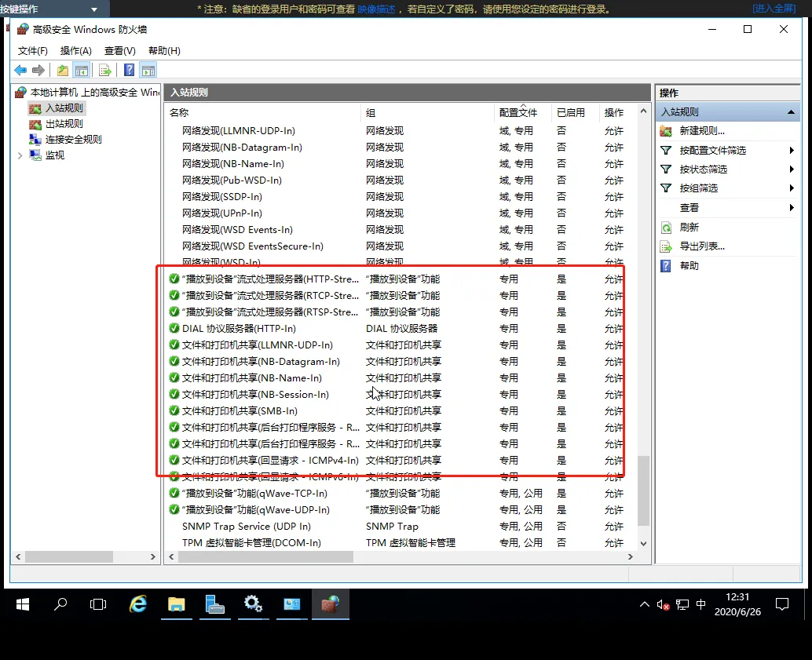Select 连接安全规则 node in the tree
Image resolution: width=812 pixels, height=660 pixels.
coord(73,140)
